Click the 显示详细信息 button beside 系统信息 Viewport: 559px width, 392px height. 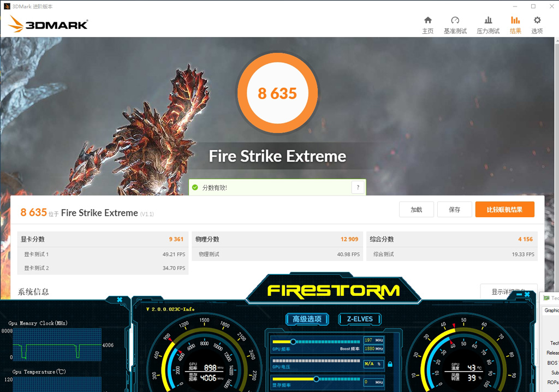[509, 292]
